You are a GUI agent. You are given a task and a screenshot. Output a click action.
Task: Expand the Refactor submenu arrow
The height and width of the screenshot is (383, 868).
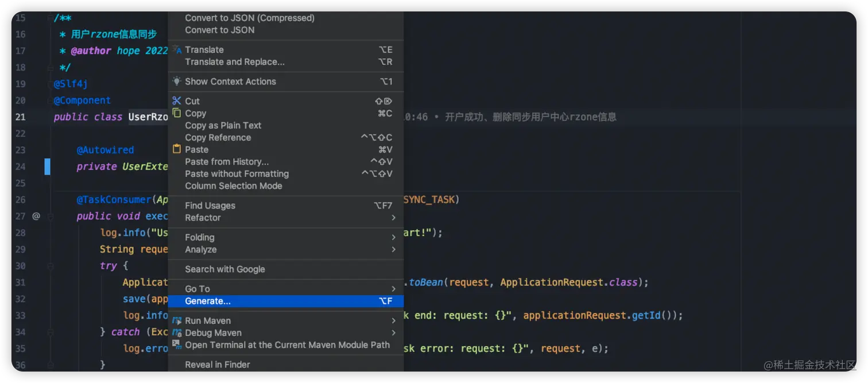[393, 218]
